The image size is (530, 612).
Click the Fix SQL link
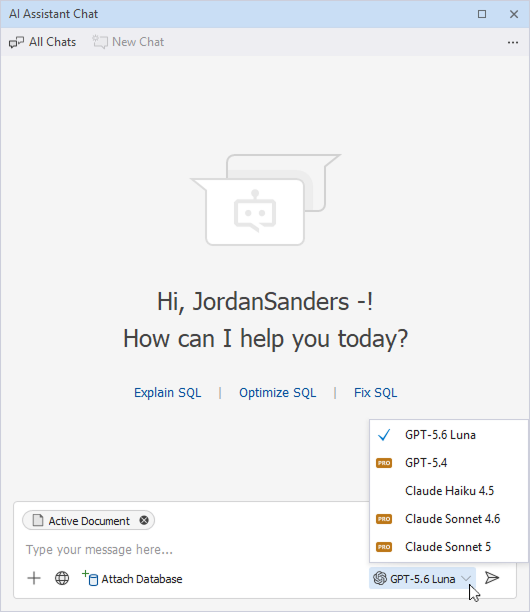click(x=375, y=393)
